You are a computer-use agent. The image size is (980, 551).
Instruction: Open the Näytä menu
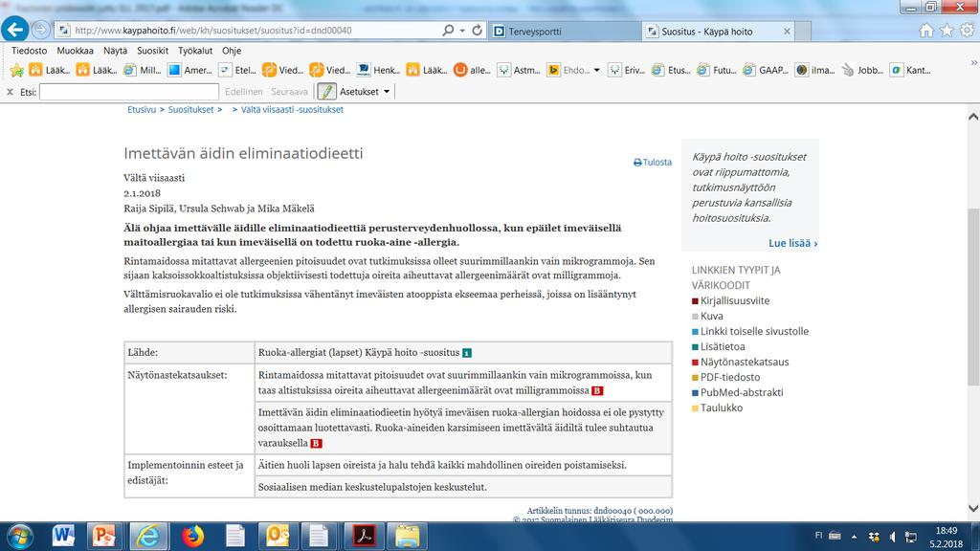115,51
